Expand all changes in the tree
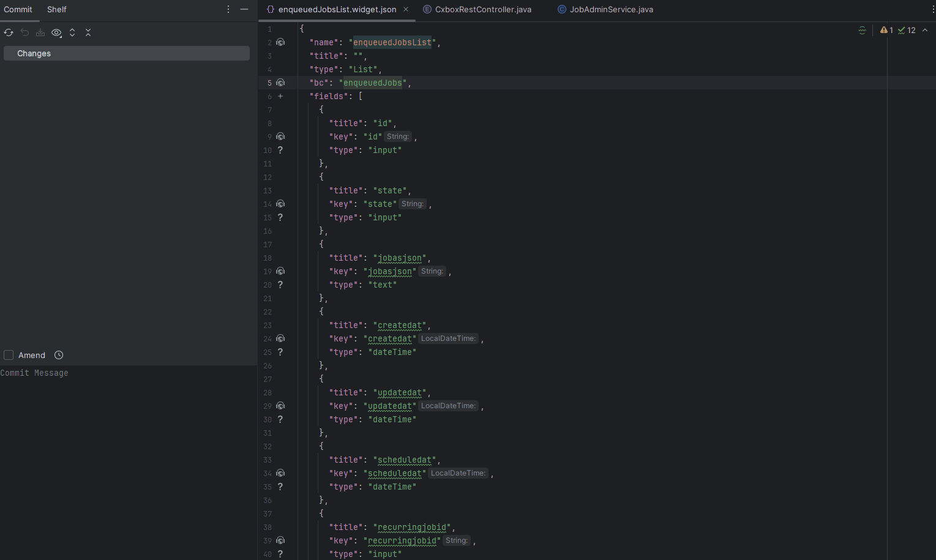Viewport: 936px width, 560px height. [72, 32]
